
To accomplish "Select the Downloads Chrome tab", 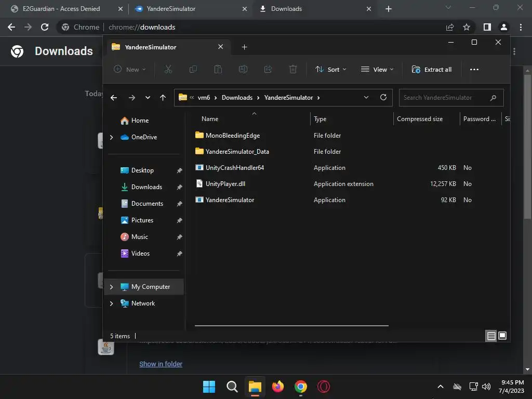I will point(286,9).
